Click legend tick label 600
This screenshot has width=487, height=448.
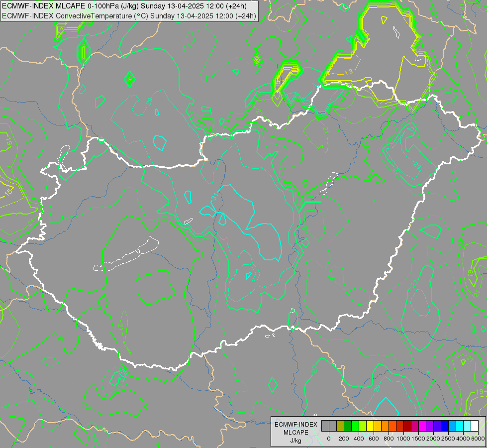374,439
